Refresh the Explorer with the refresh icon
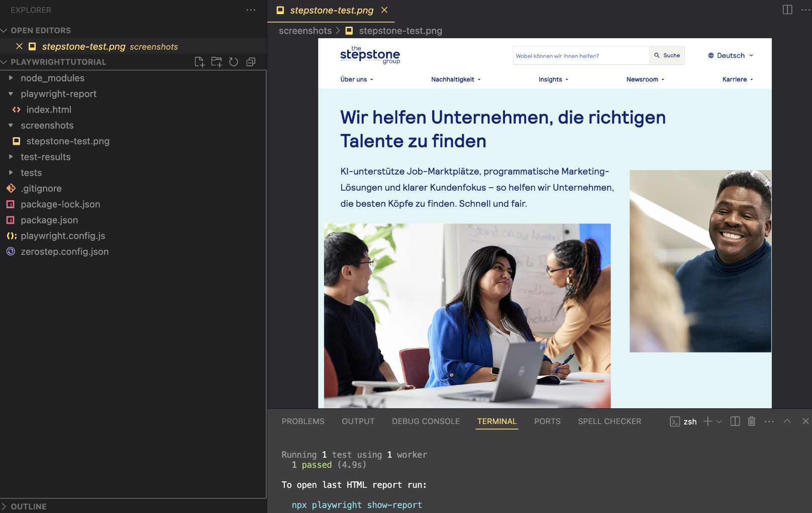Image resolution: width=812 pixels, height=513 pixels. (234, 62)
